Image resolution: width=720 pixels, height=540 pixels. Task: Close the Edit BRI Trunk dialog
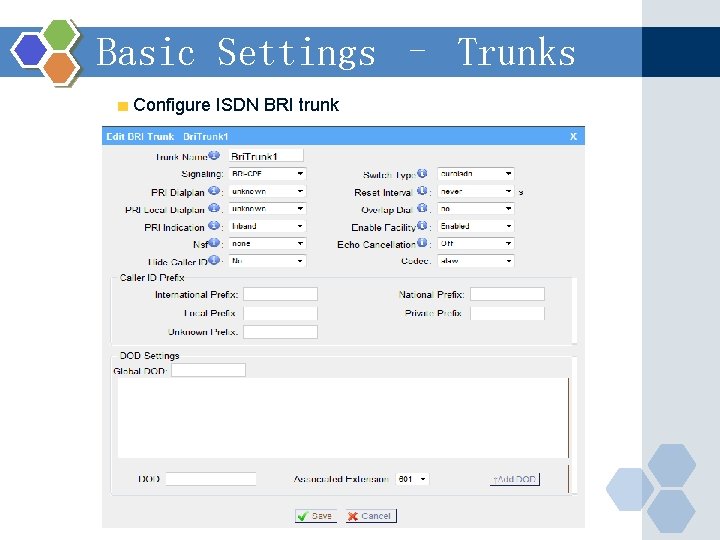(573, 136)
